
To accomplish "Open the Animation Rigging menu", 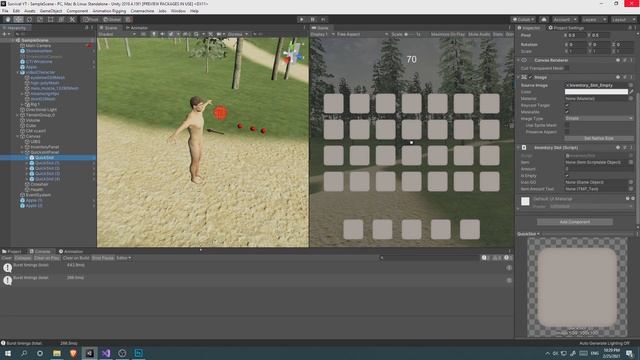I will [x=109, y=11].
